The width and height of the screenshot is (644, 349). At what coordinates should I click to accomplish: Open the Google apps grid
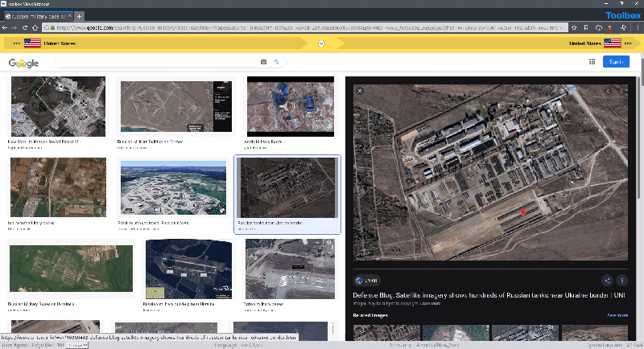pyautogui.click(x=592, y=61)
